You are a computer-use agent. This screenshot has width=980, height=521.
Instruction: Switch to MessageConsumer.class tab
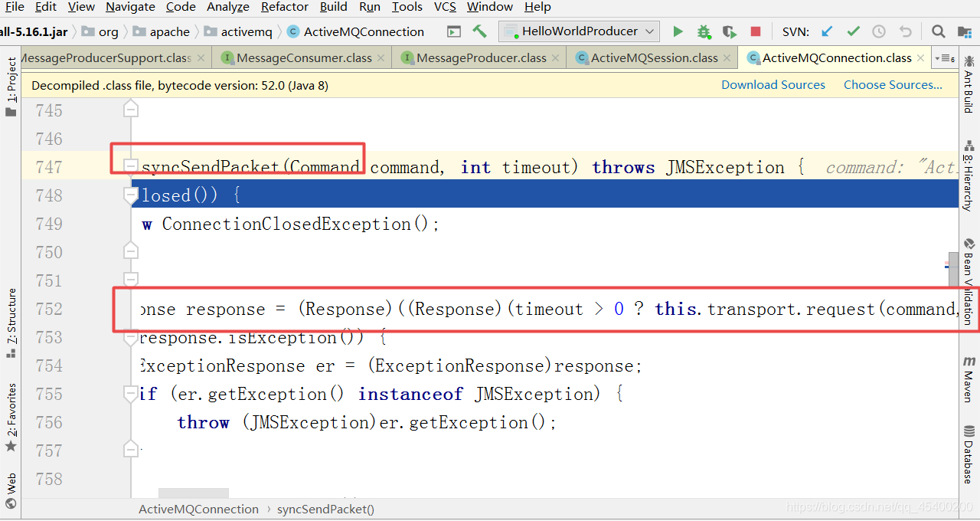point(304,58)
